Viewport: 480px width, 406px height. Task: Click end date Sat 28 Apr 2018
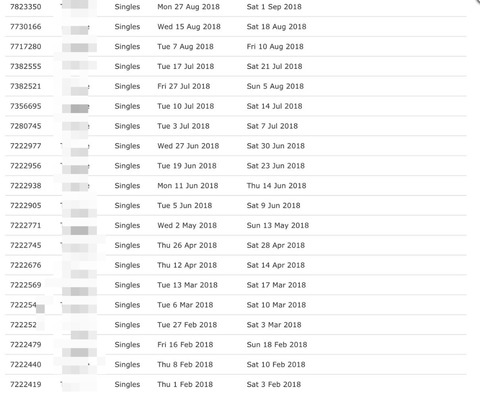coord(276,245)
